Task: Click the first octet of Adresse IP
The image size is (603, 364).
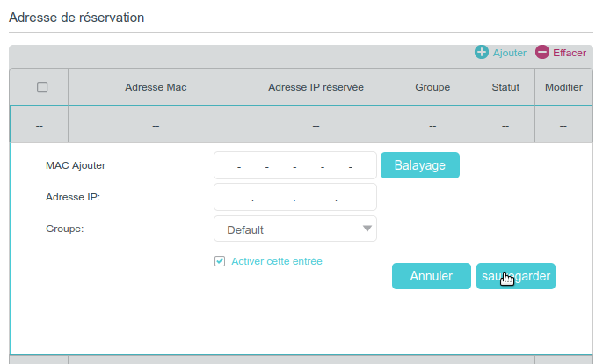Action: [233, 198]
